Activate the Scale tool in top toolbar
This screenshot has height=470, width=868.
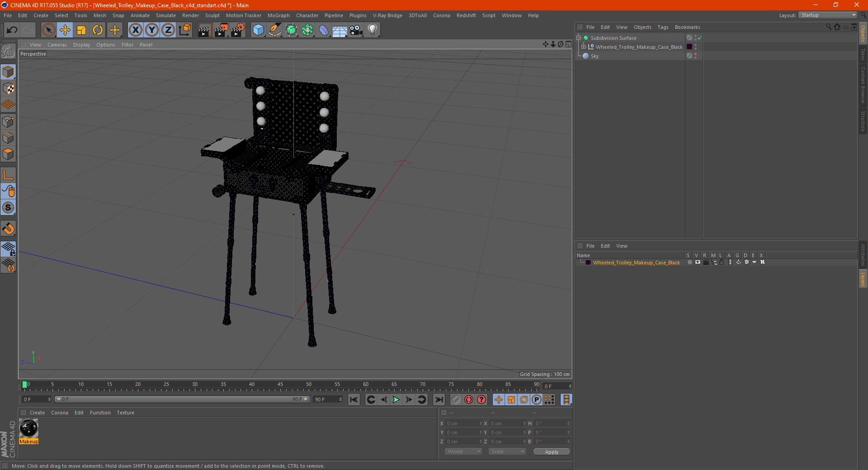click(x=81, y=30)
